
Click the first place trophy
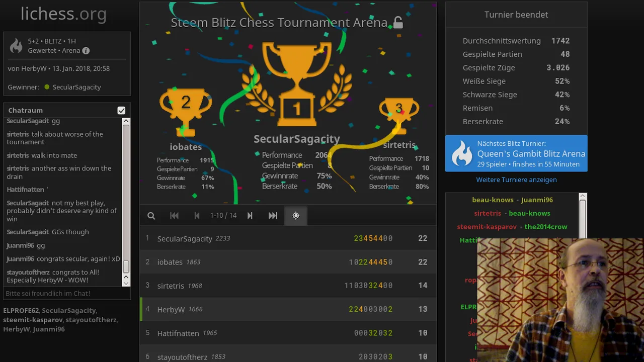point(297,83)
